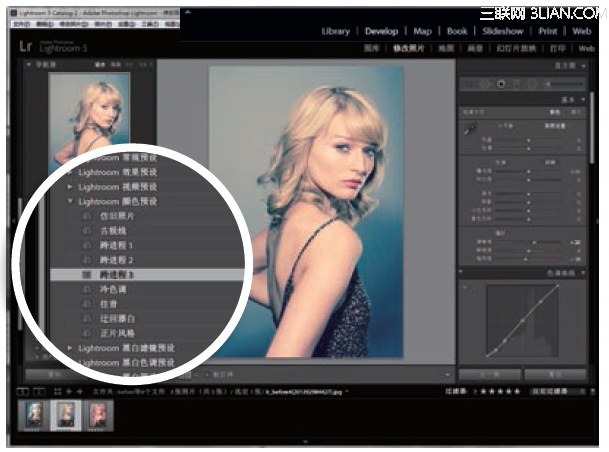Screen dimensions: 609x452
Task: Toggle the 色调曲线 panel on/off switch
Action: tap(461, 272)
